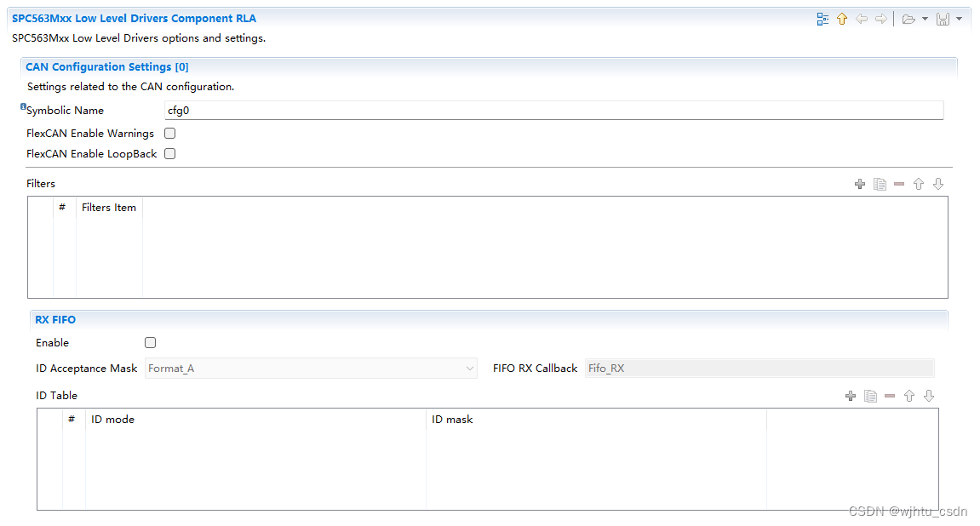Viewport: 980px width, 526px height.
Task: Duplicate the selected Filters item
Action: point(880,185)
